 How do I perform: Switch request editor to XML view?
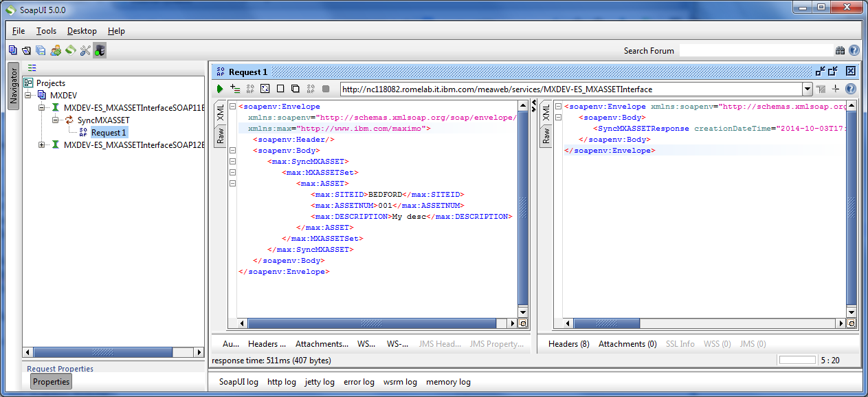point(220,113)
